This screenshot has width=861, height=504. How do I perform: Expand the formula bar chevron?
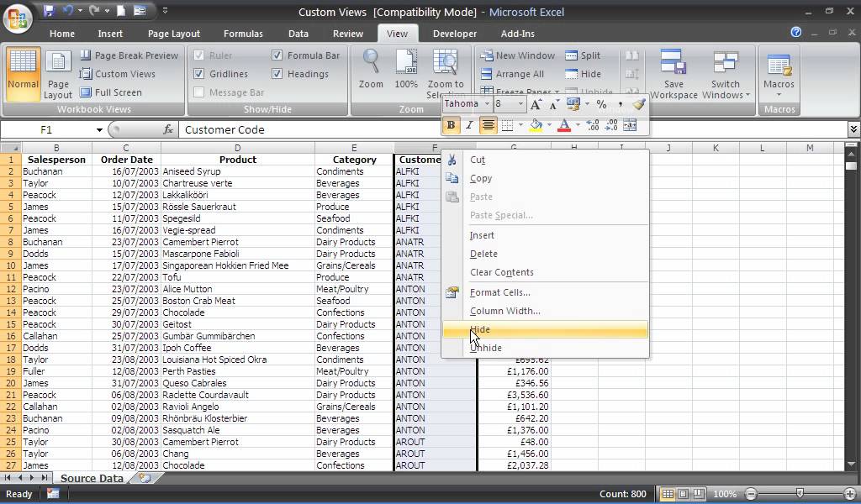tap(853, 129)
